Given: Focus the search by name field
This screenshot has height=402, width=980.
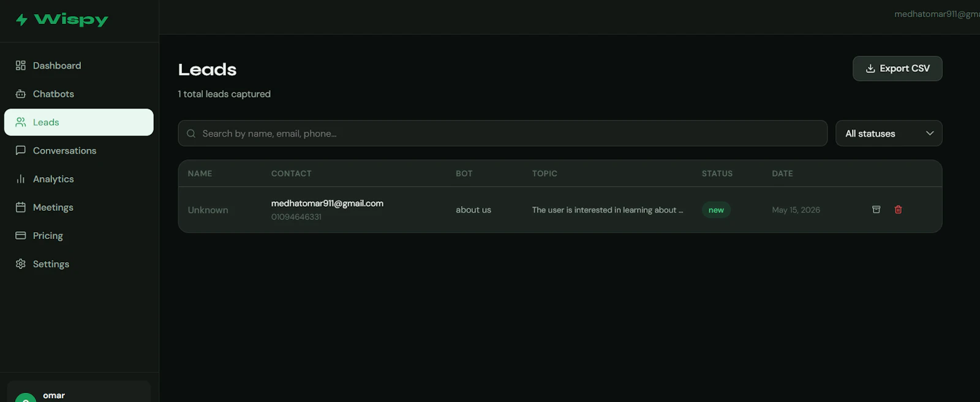Looking at the screenshot, I should click(502, 133).
